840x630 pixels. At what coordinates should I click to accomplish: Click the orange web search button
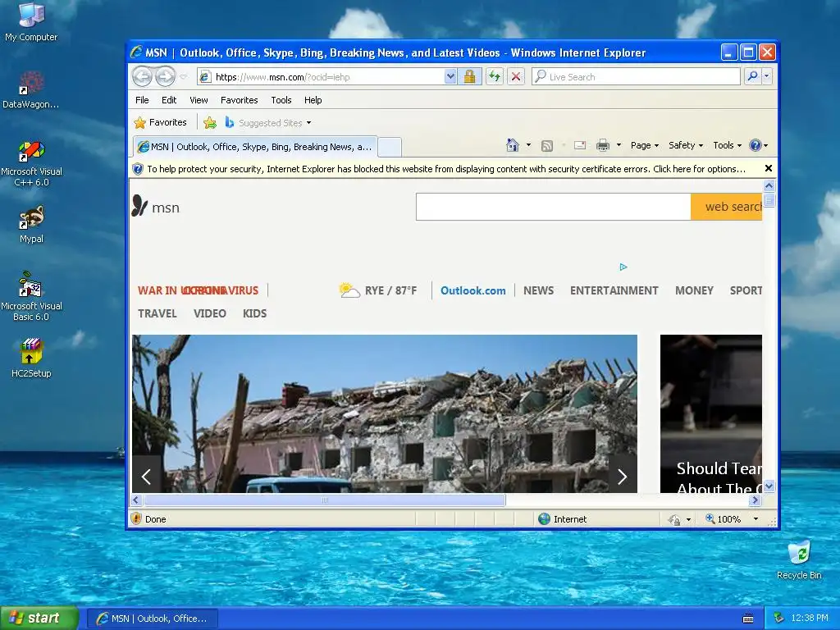[727, 207]
